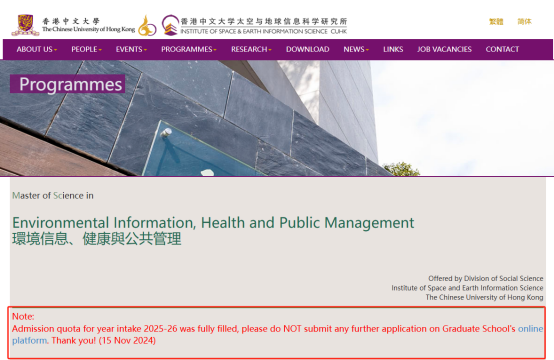Click the ISEIS purple institute logo
Image resolution: width=554 pixels, height=360 pixels.
[x=170, y=25]
